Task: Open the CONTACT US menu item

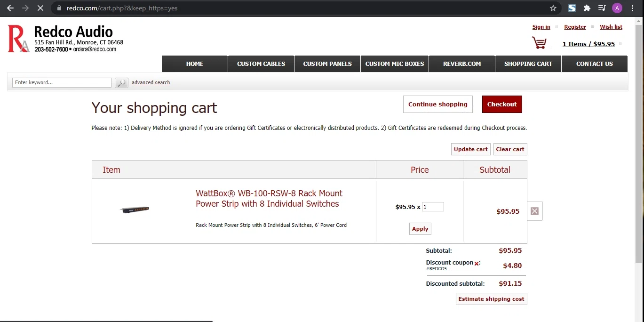Action: point(595,64)
